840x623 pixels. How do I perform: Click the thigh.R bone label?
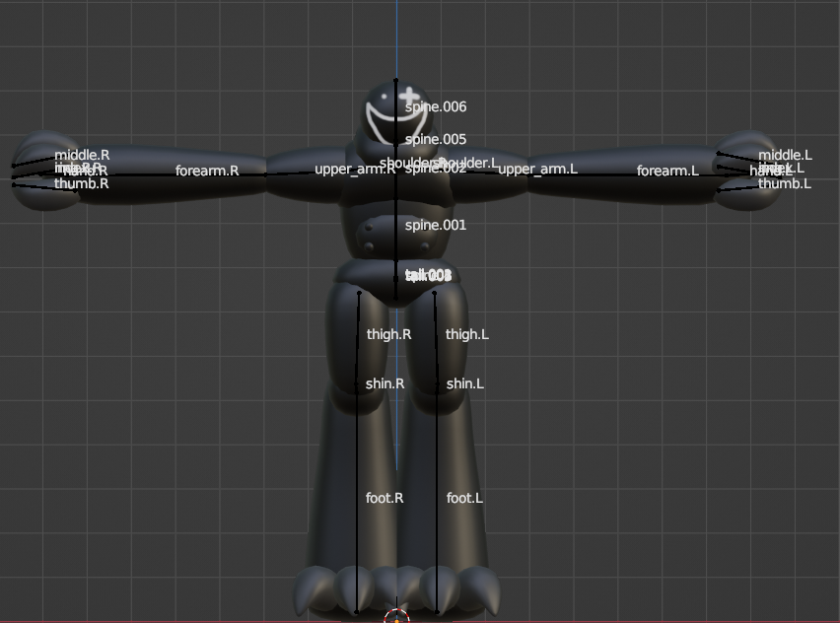(388, 335)
